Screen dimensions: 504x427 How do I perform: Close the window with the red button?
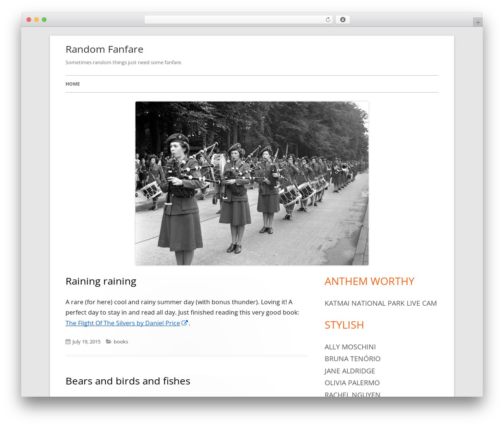point(29,20)
